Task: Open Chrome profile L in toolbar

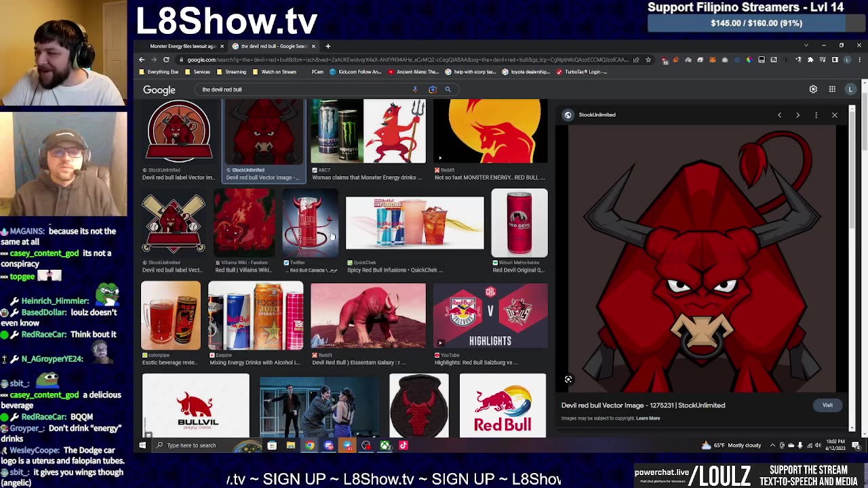Action: [847, 60]
